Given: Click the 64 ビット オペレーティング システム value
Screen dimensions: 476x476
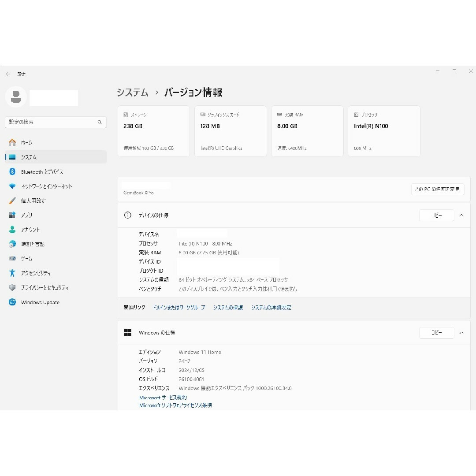Looking at the screenshot, I should 233,279.
